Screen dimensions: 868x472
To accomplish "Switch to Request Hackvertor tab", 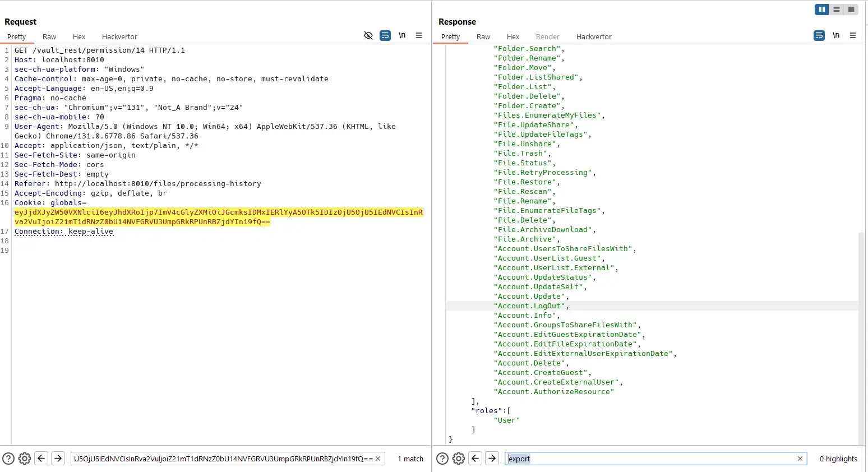I will point(119,37).
